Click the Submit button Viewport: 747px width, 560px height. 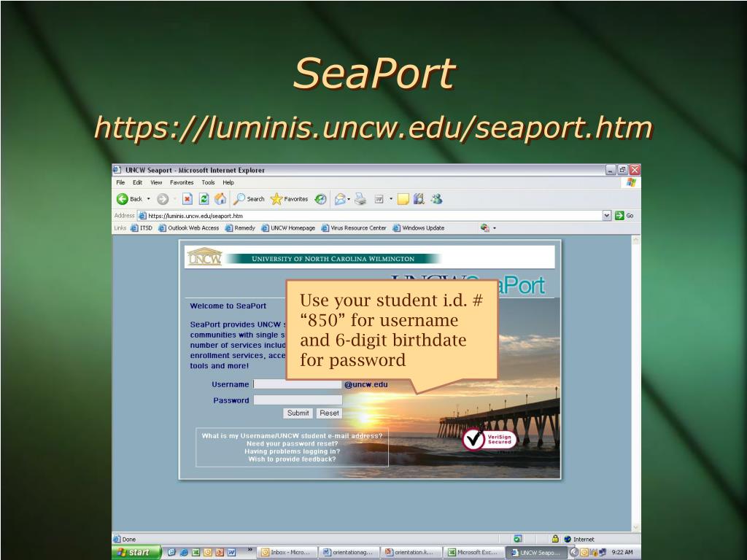(x=298, y=413)
